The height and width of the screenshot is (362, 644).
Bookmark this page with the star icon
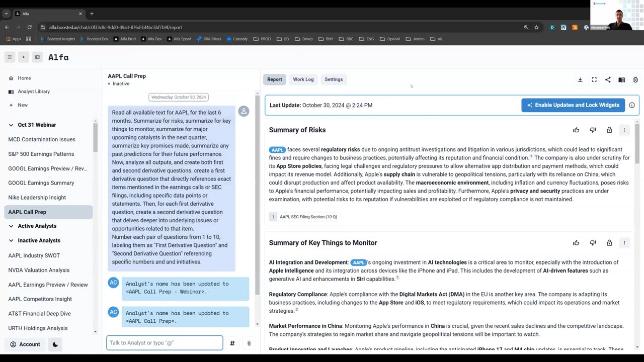(536, 27)
